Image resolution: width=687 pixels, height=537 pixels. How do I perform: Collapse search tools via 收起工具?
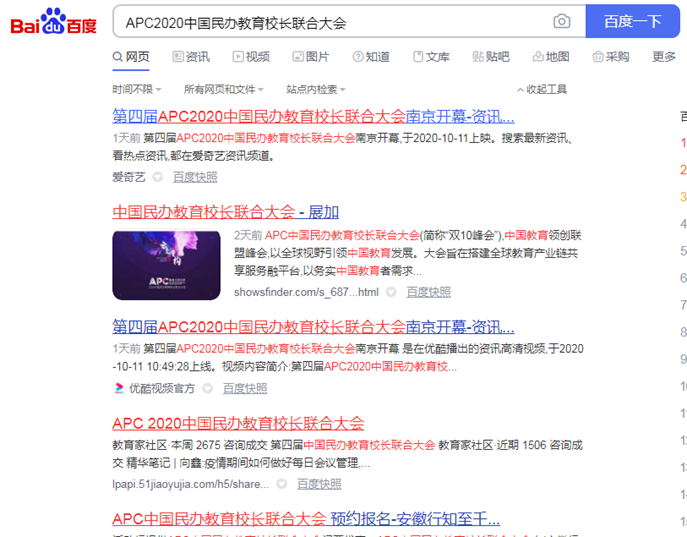541,89
